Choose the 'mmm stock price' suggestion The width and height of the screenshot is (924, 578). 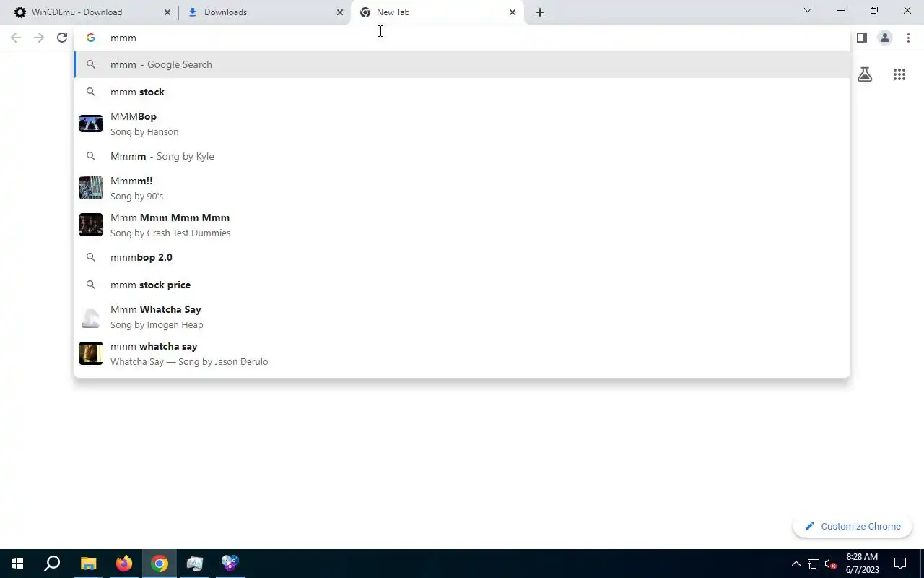pos(462,285)
